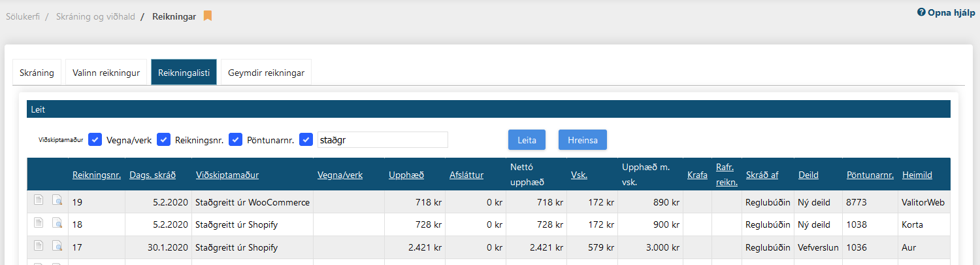Image resolution: width=980 pixels, height=265 pixels.
Task: Sort by the Upphæð column header
Action: coord(406,175)
